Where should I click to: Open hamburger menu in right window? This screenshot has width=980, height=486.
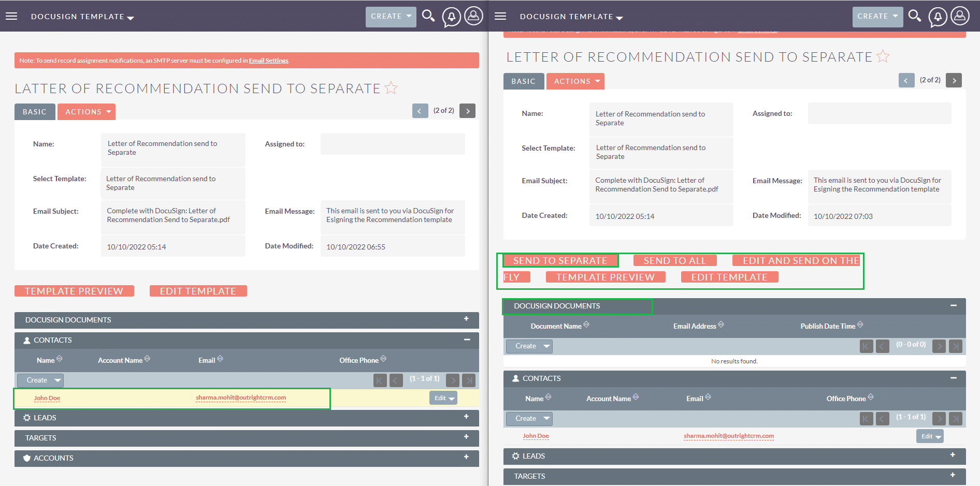[x=500, y=16]
